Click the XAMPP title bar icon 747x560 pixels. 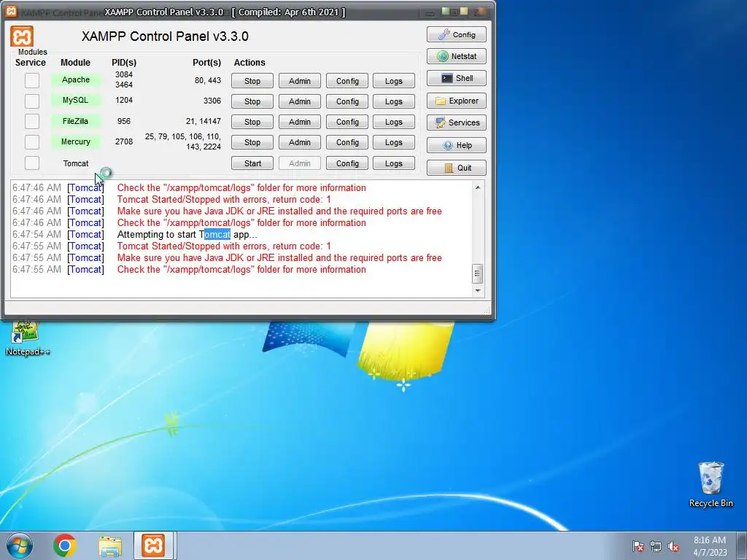tap(11, 11)
